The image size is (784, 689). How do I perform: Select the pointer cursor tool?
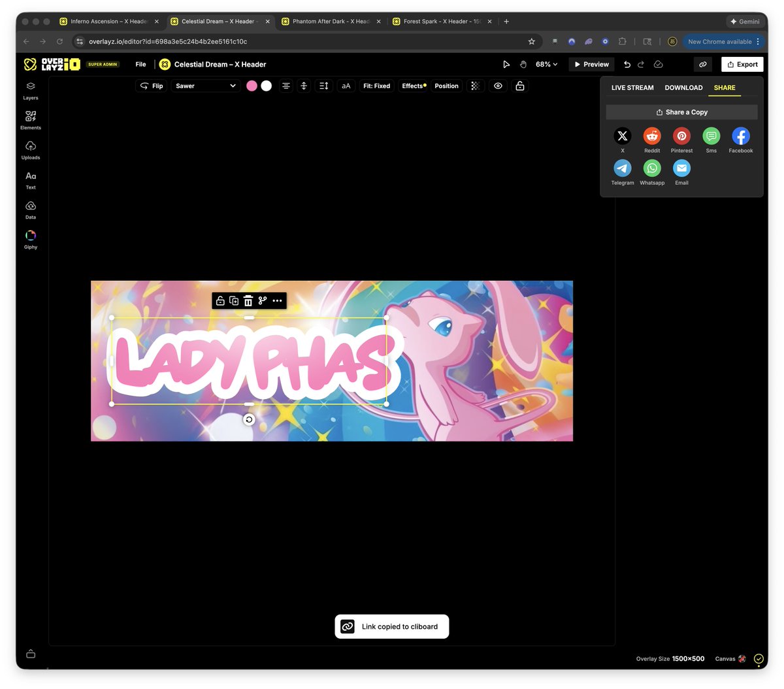(506, 65)
